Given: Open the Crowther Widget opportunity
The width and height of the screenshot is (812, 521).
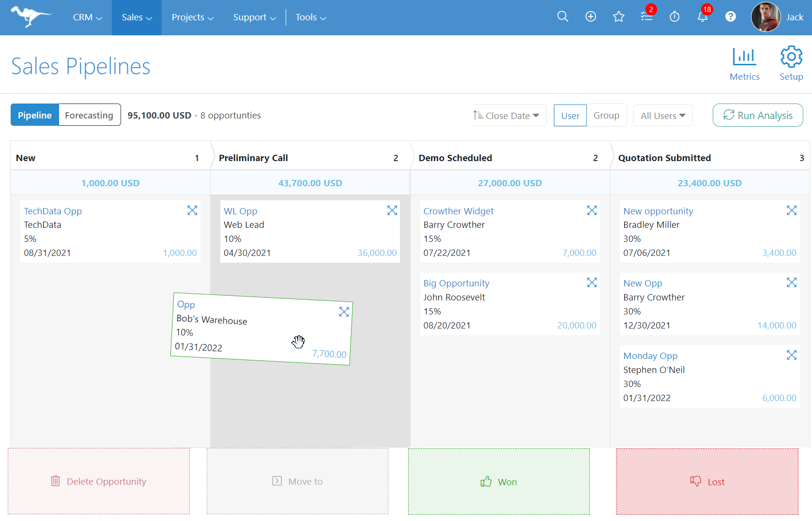Looking at the screenshot, I should 458,211.
